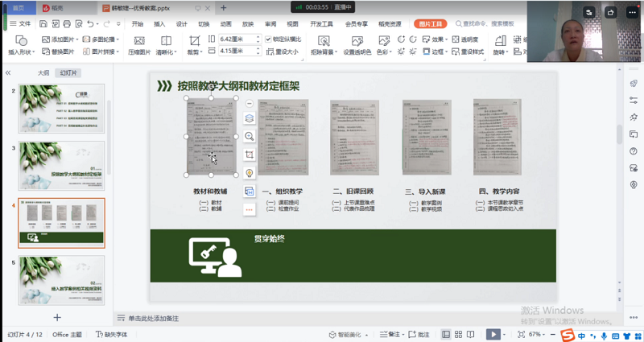Open the layers icon in floating image toolbar

[x=250, y=119]
